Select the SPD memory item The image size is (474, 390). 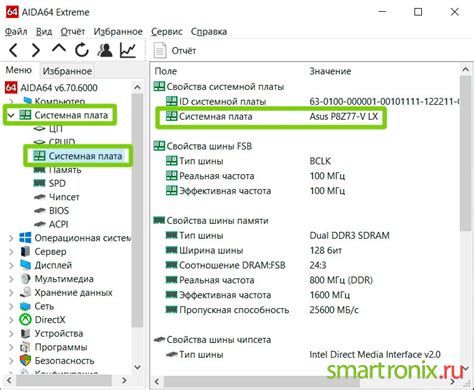point(50,183)
